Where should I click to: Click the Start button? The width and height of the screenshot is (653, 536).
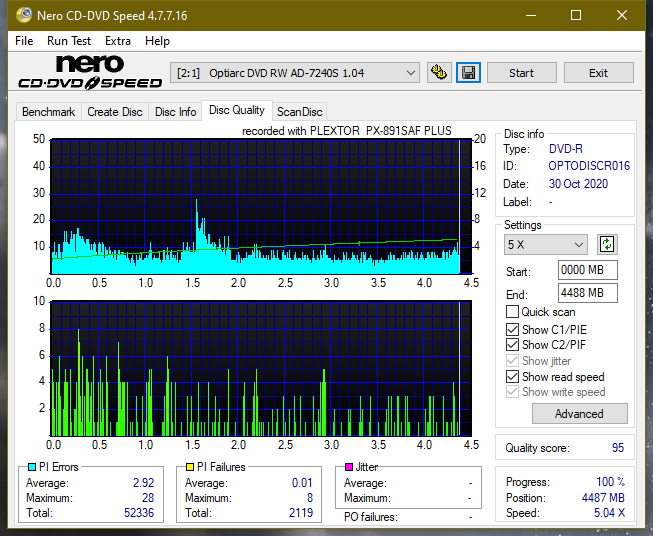point(521,73)
